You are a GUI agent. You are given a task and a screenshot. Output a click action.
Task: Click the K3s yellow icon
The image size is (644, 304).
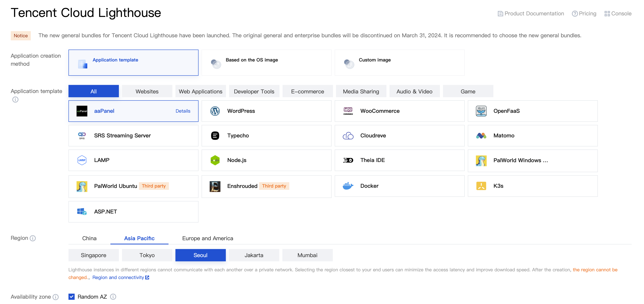481,186
